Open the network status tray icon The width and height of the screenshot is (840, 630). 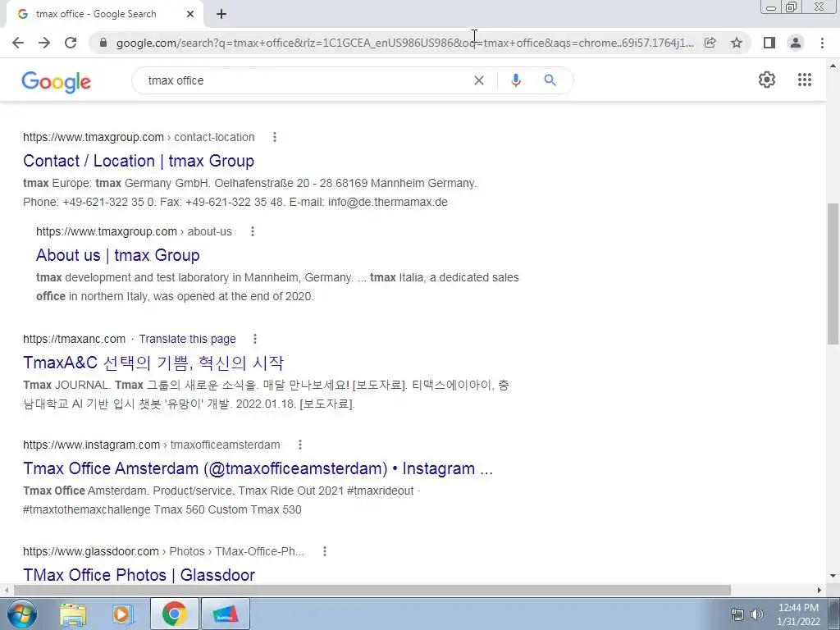[x=737, y=614]
